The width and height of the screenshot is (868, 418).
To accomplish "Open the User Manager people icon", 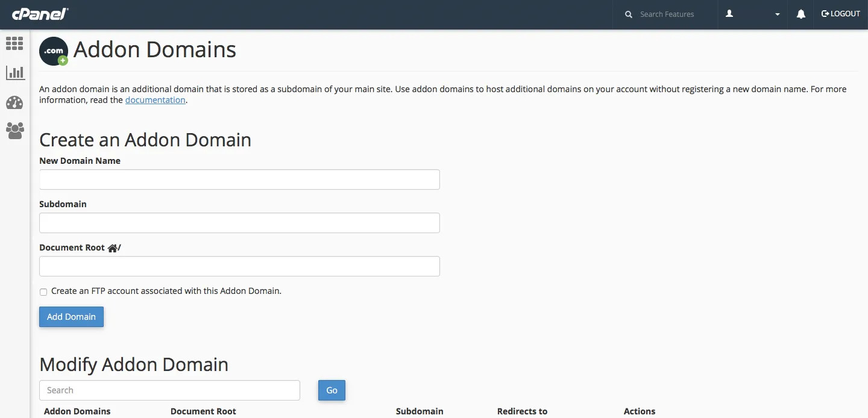I will coord(14,131).
